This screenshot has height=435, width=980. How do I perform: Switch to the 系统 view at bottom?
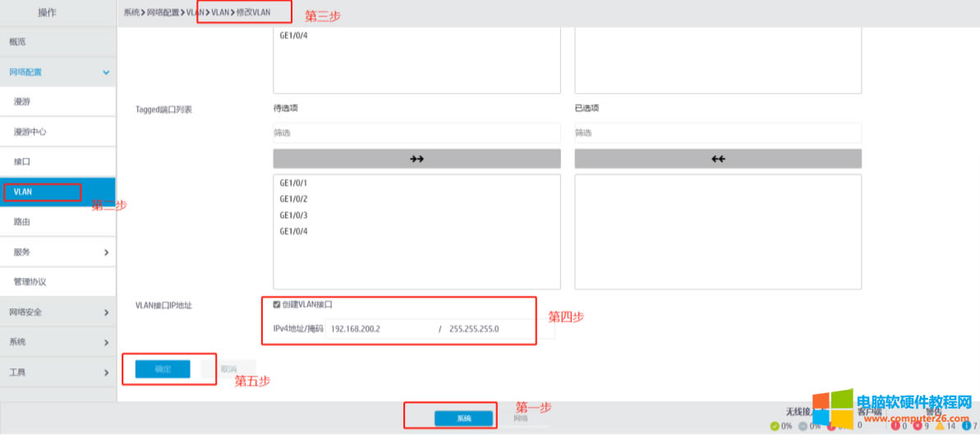click(464, 419)
